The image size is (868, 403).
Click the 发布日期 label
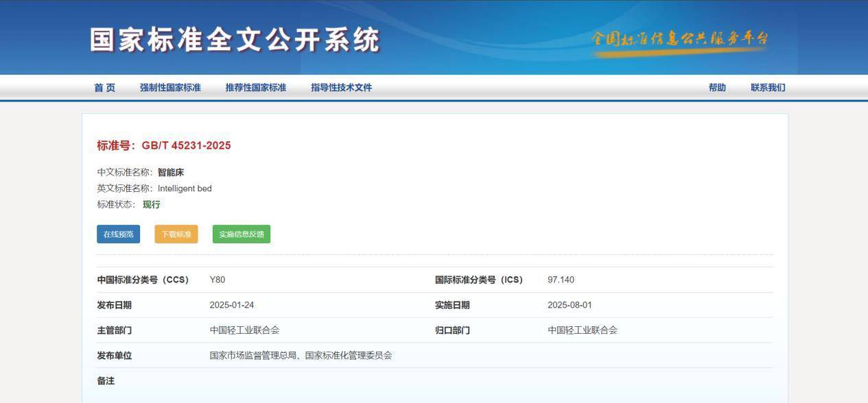pos(114,305)
